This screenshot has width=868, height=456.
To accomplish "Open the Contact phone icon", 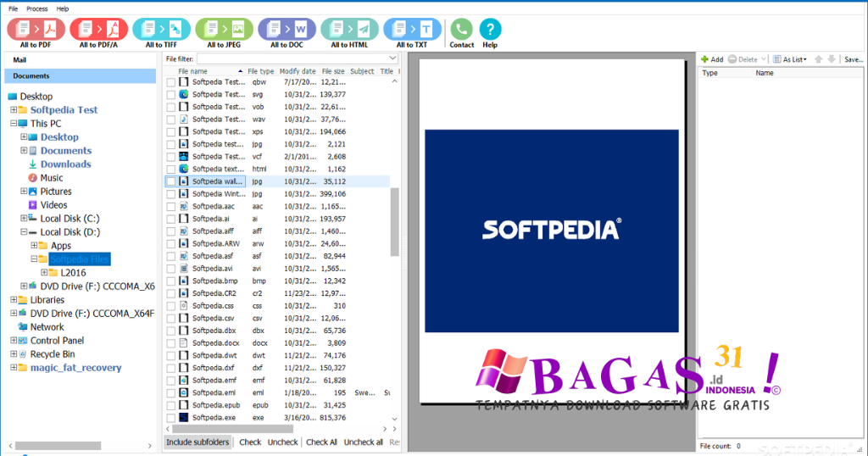I will (462, 29).
